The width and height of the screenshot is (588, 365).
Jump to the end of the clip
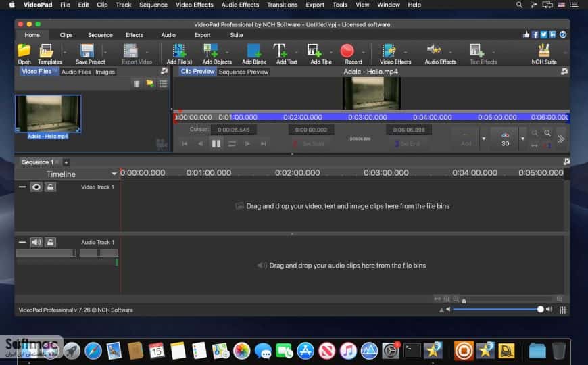coord(264,144)
